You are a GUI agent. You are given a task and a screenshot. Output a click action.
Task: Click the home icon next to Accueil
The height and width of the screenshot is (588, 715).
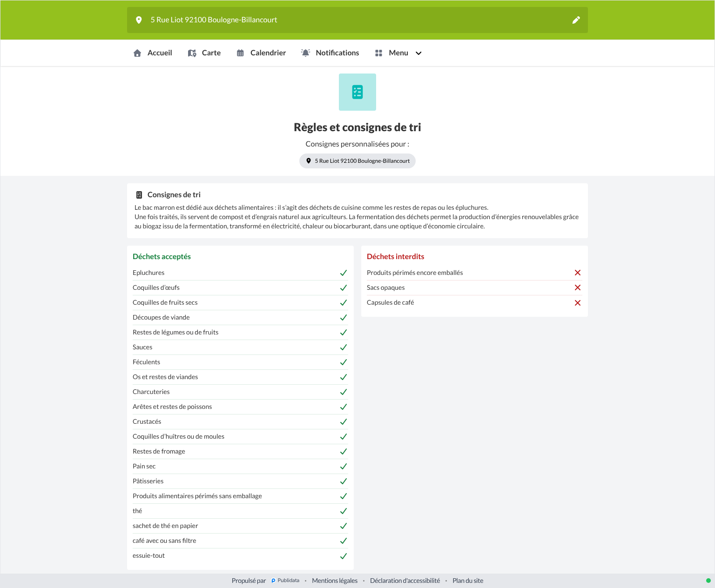[137, 53]
